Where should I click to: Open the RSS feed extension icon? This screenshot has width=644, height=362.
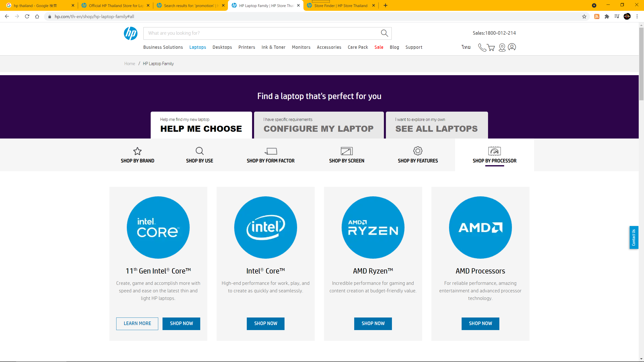pos(597,16)
